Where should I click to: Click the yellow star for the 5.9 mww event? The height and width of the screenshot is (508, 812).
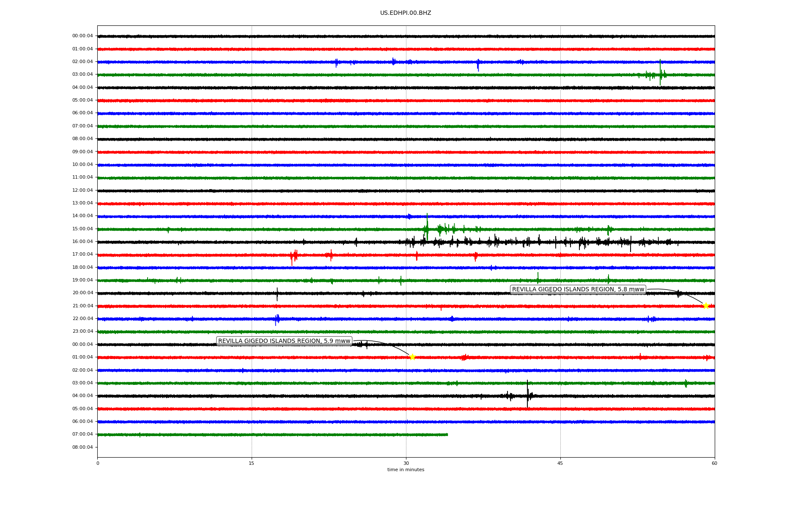[x=412, y=357]
